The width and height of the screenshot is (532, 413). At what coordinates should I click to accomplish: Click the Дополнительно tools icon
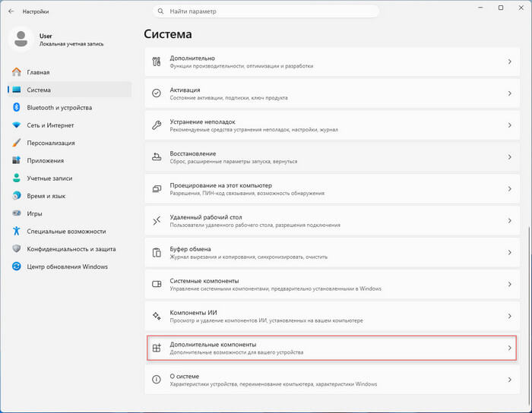(157, 61)
